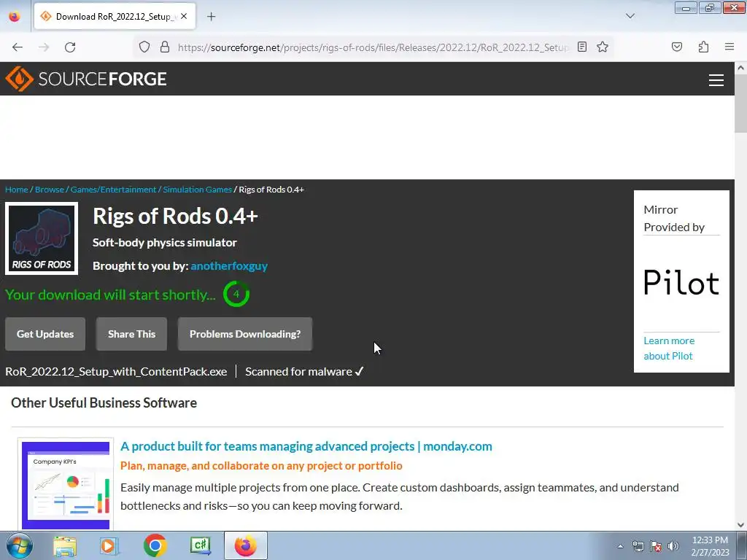747x560 pixels.
Task: Open the Simulation Games breadcrumb link
Action: tap(197, 190)
